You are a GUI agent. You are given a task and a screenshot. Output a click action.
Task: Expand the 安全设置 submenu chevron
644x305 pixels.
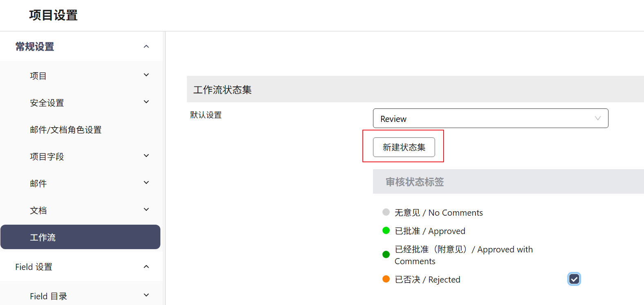pos(146,102)
